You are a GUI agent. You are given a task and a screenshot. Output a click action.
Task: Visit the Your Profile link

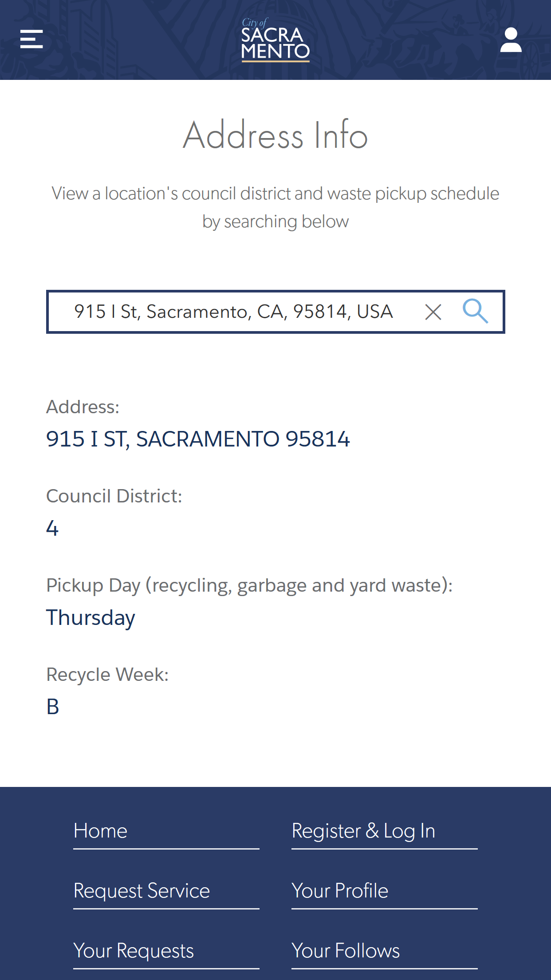(x=340, y=891)
